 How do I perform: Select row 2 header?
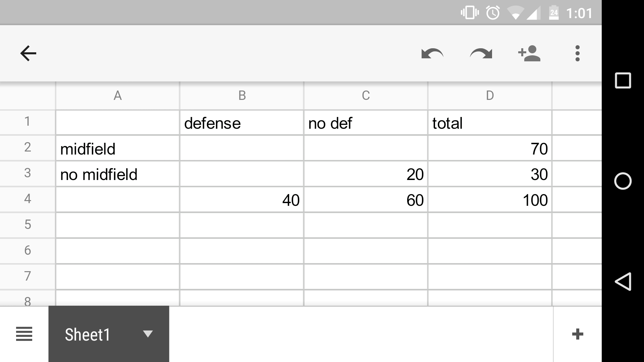(28, 147)
